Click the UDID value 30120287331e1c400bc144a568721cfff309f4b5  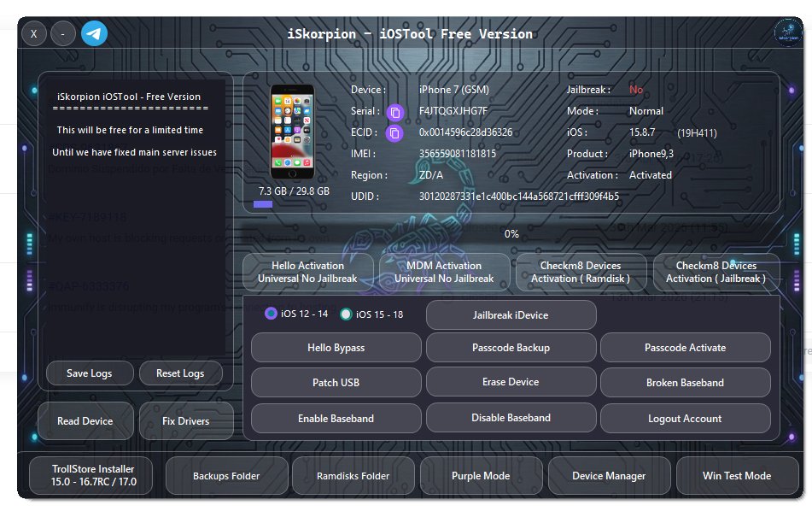click(x=519, y=197)
